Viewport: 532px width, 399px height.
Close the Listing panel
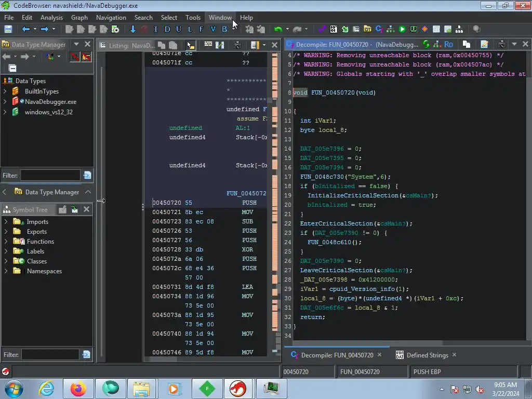click(x=274, y=45)
